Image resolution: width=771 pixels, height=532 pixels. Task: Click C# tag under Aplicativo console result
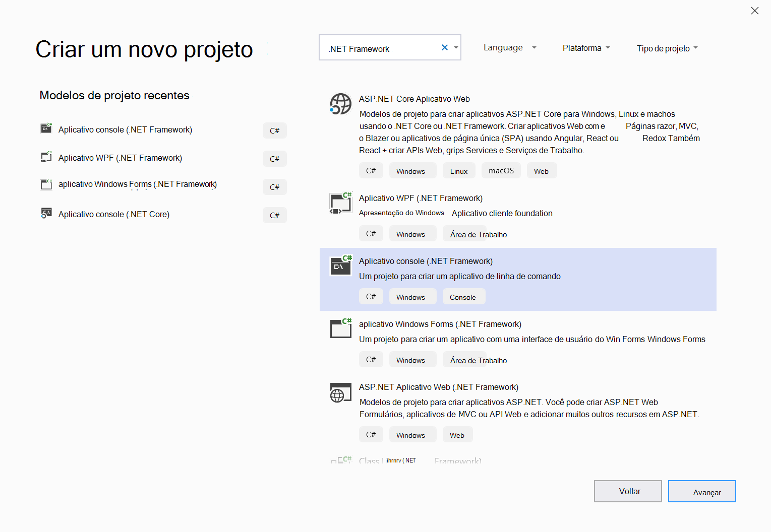click(x=371, y=297)
